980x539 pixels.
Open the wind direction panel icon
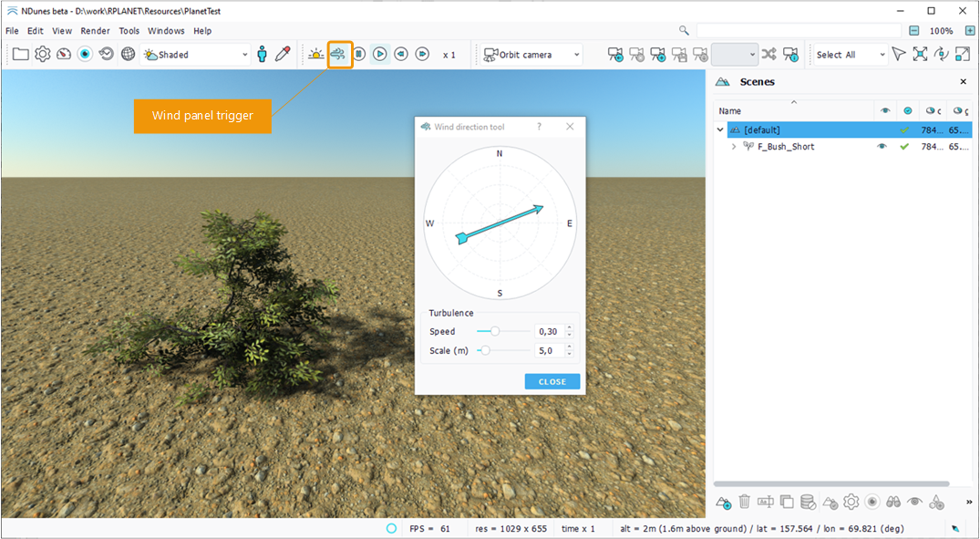coord(339,55)
